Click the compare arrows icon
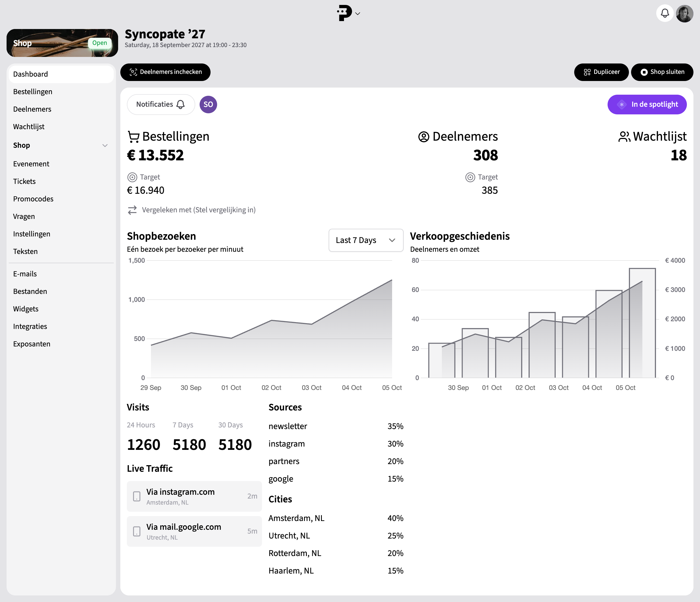 coord(132,210)
